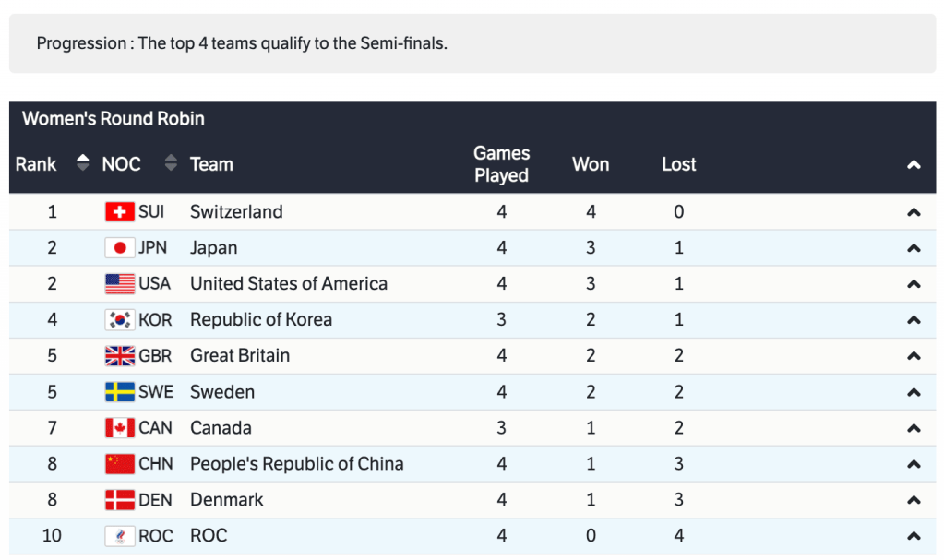944x560 pixels.
Task: Click the Great Britain flag icon
Action: click(120, 356)
